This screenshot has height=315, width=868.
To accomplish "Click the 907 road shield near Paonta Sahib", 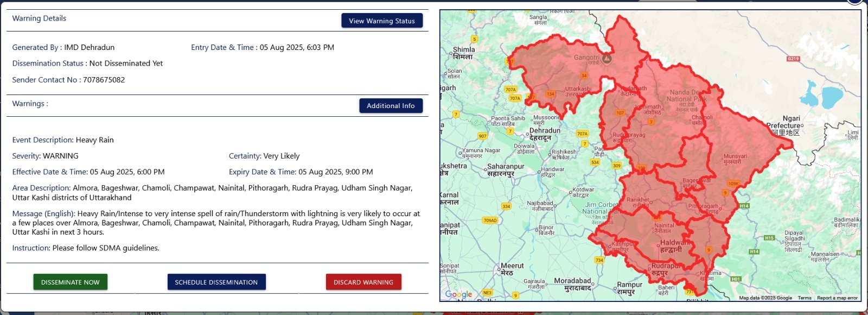I will [x=482, y=136].
